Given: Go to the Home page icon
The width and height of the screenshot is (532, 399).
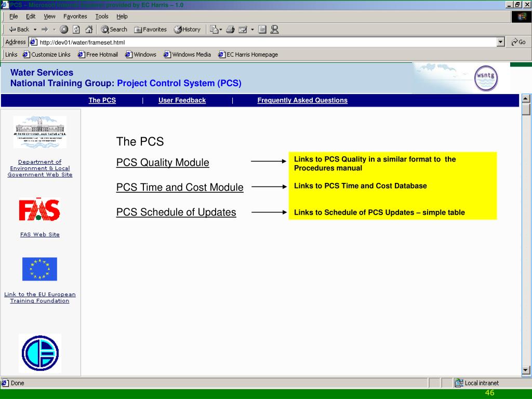Looking at the screenshot, I should point(89,30).
